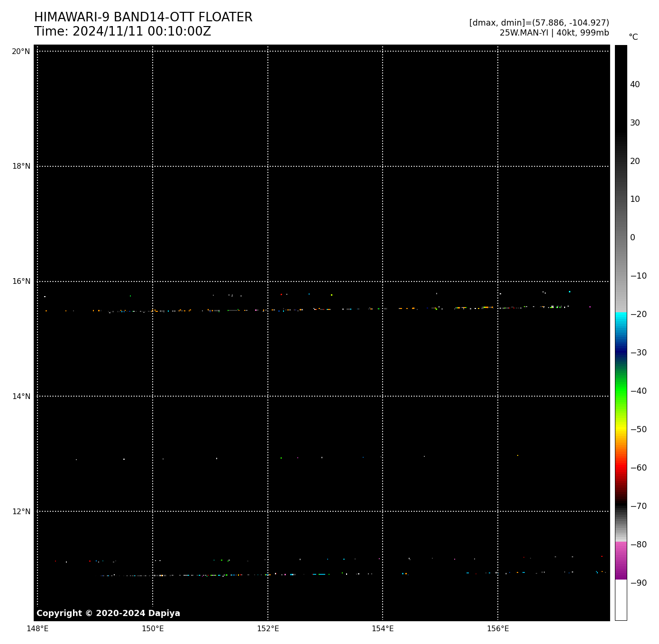Image resolution: width=659 pixels, height=644 pixels.
Task: Click the 148°E longitude axis label
Action: point(37,629)
